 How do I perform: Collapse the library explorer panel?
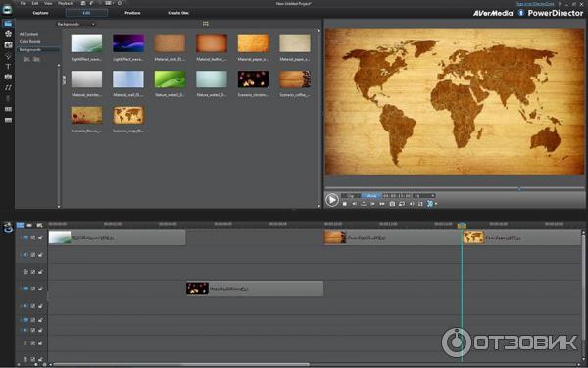[x=64, y=79]
